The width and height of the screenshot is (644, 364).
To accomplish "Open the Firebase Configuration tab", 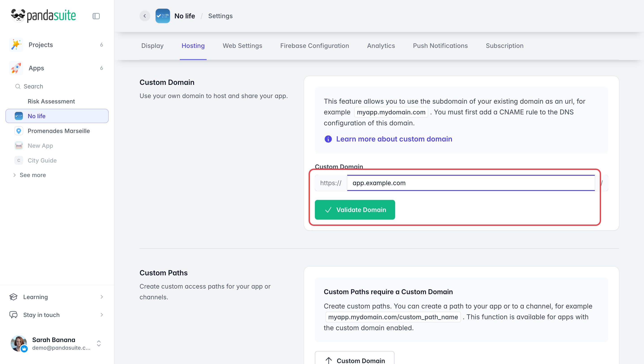I will (x=314, y=46).
